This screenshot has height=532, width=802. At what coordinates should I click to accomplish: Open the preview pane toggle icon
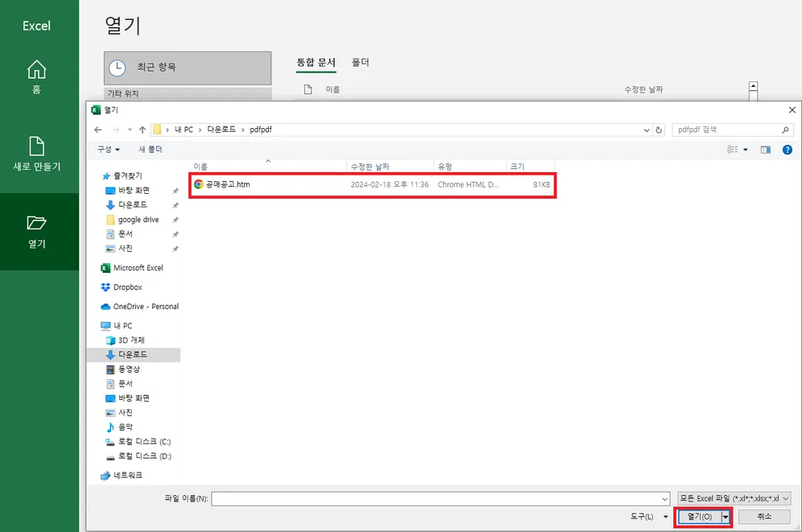766,150
